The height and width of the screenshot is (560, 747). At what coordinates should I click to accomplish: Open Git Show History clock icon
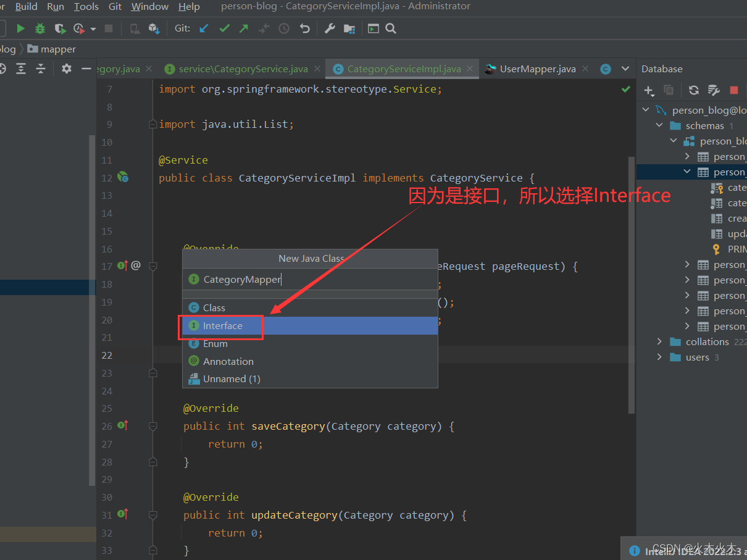coord(284,28)
